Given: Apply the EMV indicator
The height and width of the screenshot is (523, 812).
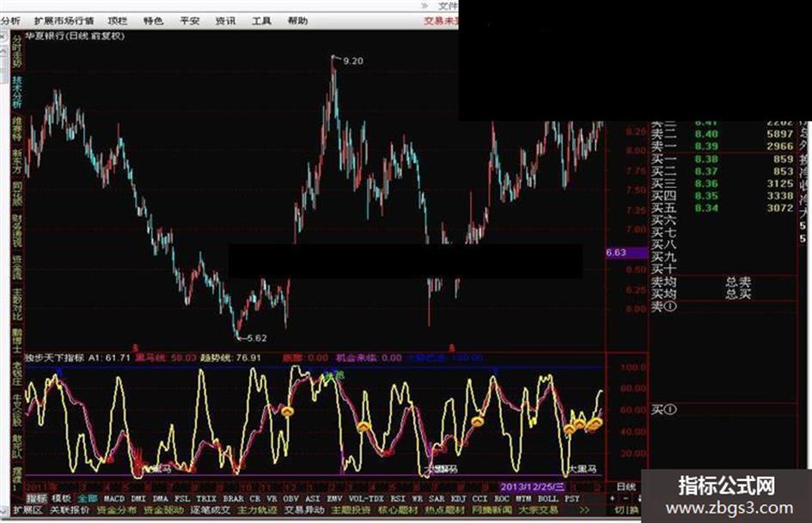Looking at the screenshot, I should point(334,499).
